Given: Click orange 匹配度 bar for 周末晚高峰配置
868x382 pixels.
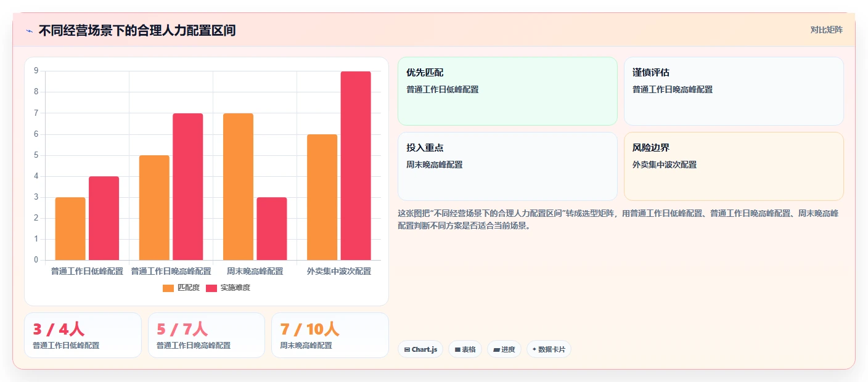Looking at the screenshot, I should (x=238, y=187).
